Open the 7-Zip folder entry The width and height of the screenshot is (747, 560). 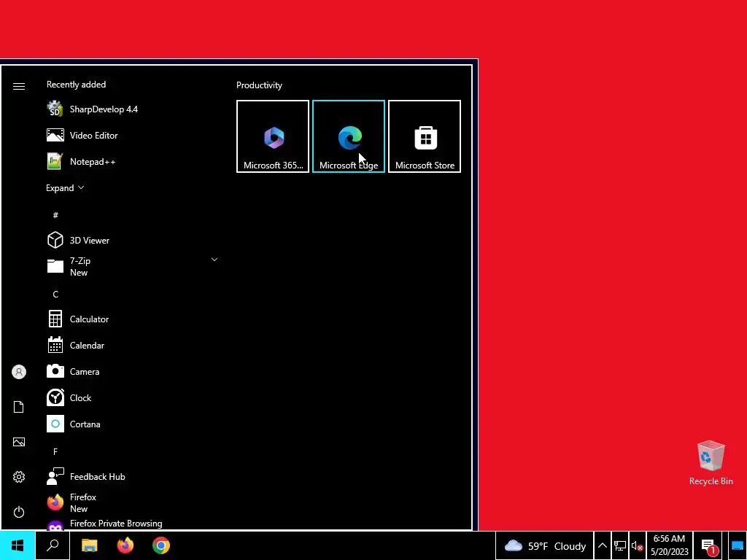click(132, 266)
